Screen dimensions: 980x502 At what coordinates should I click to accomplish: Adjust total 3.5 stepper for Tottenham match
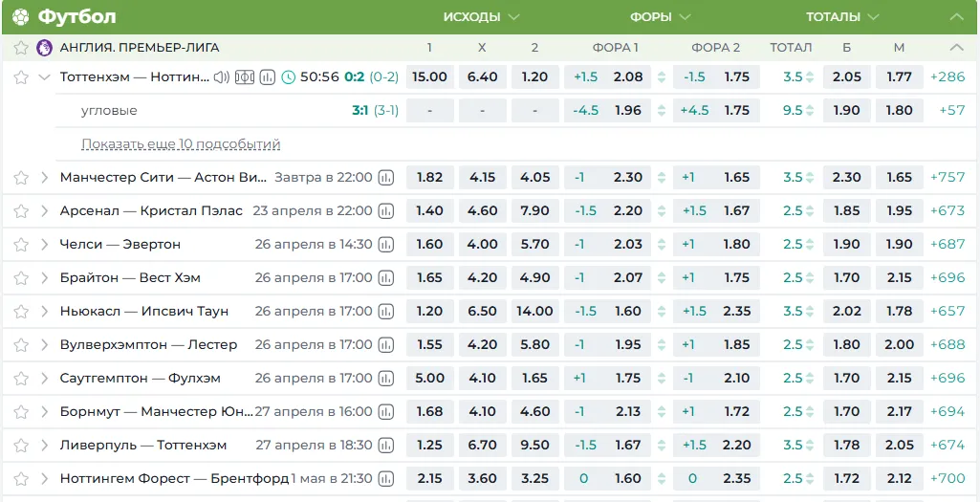pos(810,76)
